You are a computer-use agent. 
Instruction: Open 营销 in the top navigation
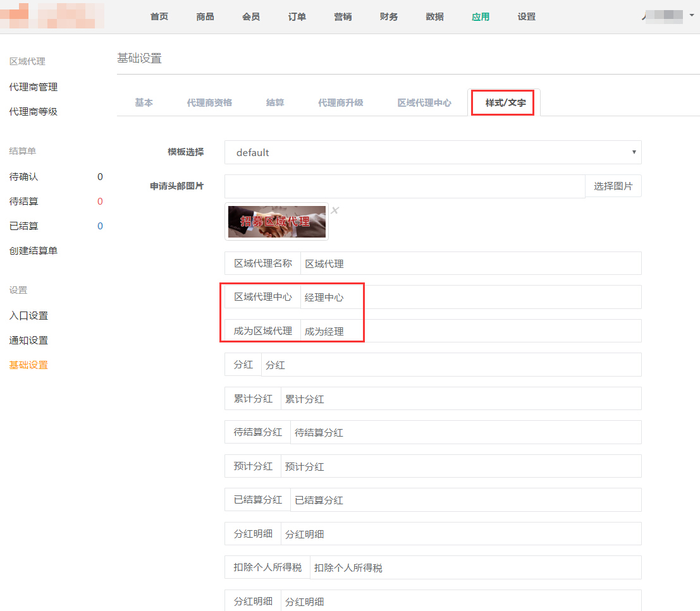(x=343, y=16)
